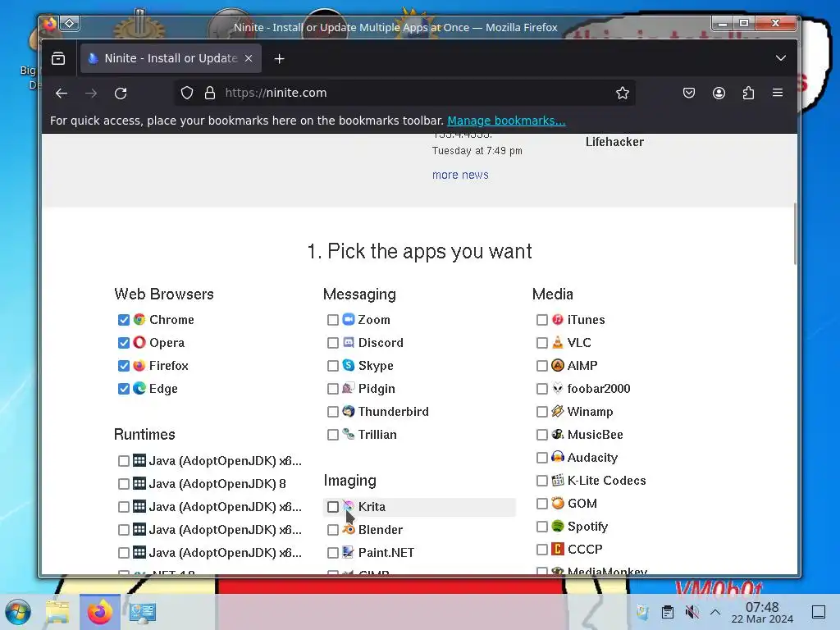Screen dimensions: 840x630
Task: Open the Save to Pocket button
Action: 689,94
